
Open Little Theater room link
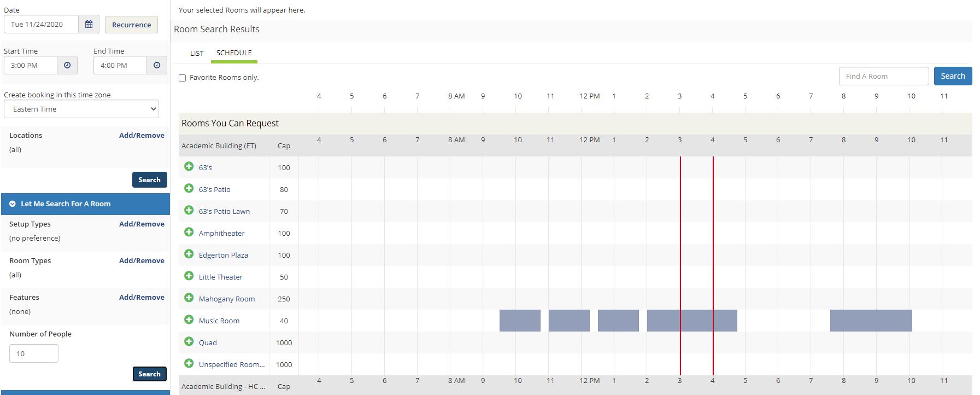[x=221, y=277]
